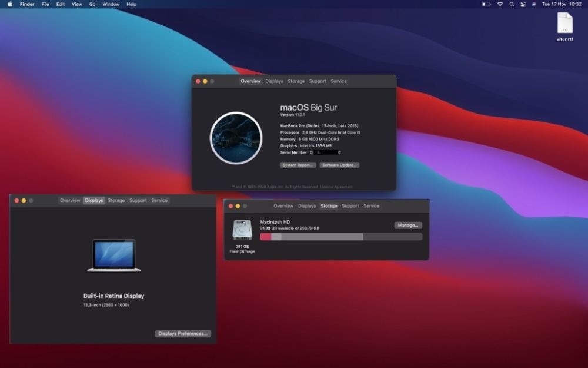588x368 pixels.
Task: Click "91,39 GB available of 250,79 GB" text
Action: click(x=289, y=228)
